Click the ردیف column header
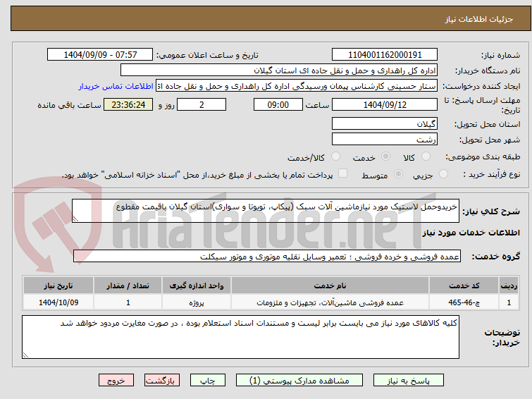This screenshot has height=399, width=532. point(509,286)
